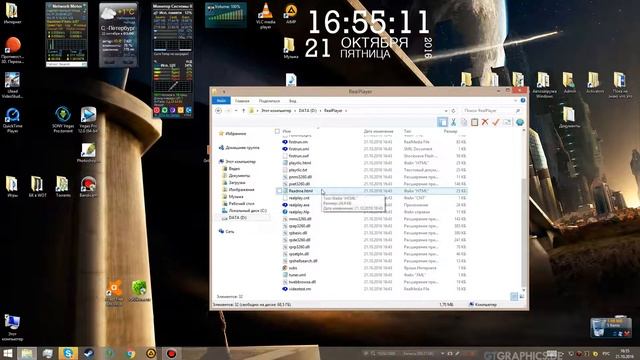
Task: Open SONY Vegas Pro desktop shortcut
Action: coord(63,120)
